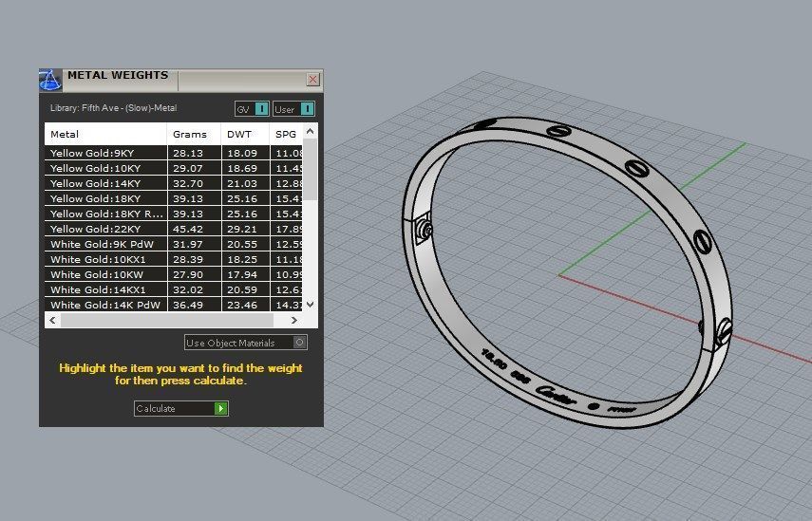Select the White Gold:10KX1 row
The width and height of the screenshot is (812, 521).
point(174,259)
